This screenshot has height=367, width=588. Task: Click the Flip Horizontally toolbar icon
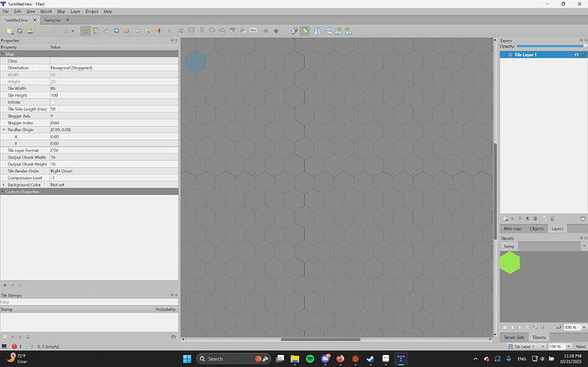pyautogui.click(x=318, y=32)
